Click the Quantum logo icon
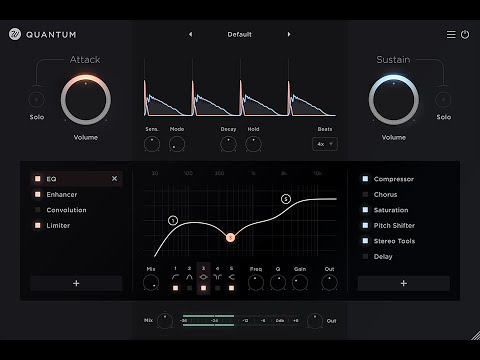This screenshot has width=480, height=360. point(15,34)
